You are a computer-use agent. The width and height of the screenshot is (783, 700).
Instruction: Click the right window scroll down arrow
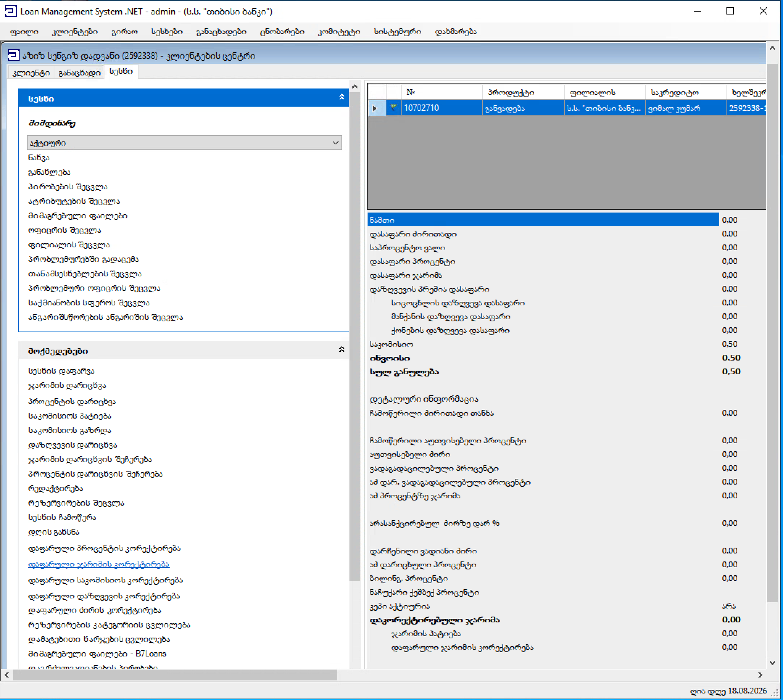click(x=772, y=663)
